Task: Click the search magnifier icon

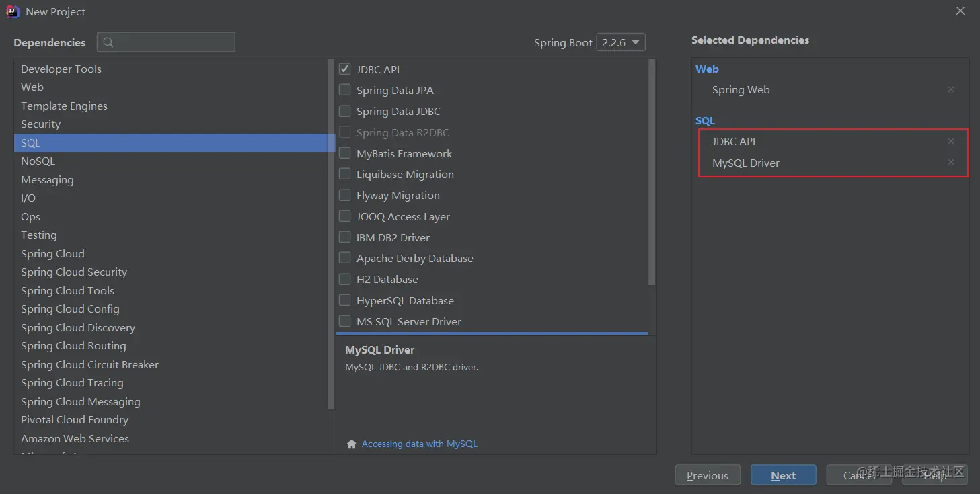Action: 110,42
